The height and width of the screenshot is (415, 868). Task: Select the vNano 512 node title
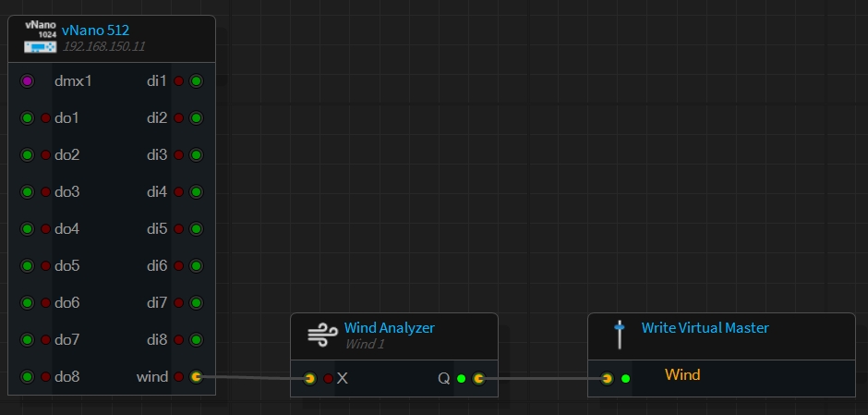[95, 31]
